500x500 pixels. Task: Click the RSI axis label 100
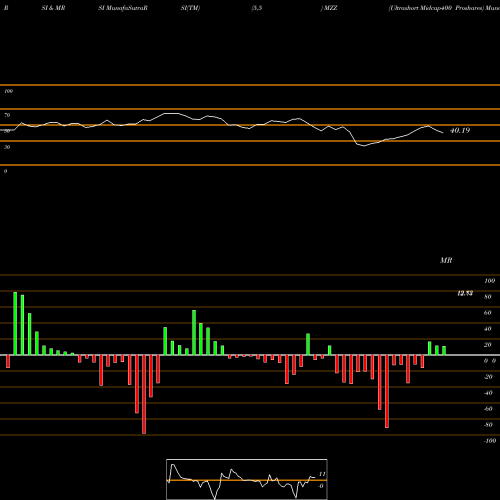[x=9, y=91]
